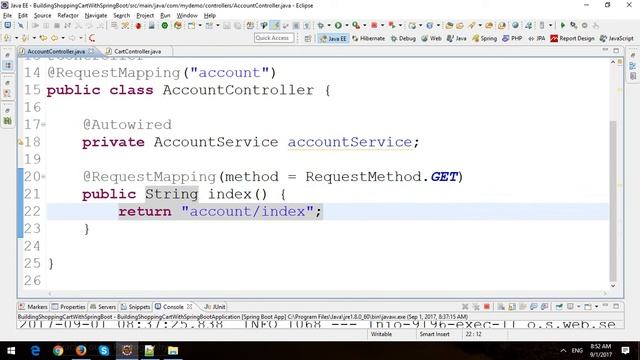Close the Console view tab
This screenshot has height=360, width=640.
[x=189, y=306]
